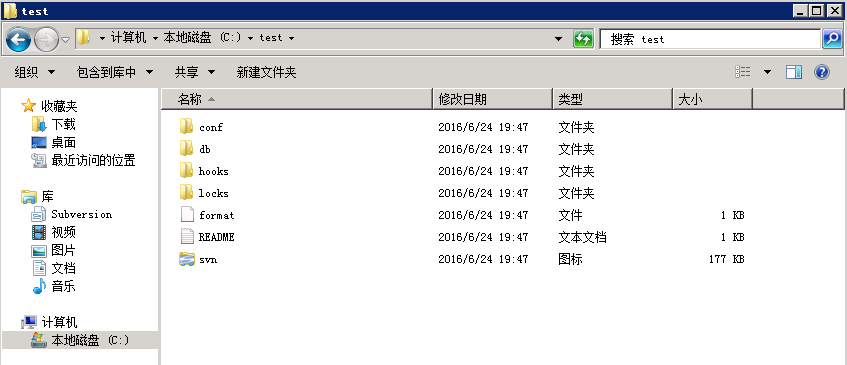Open Subversion library

(82, 214)
